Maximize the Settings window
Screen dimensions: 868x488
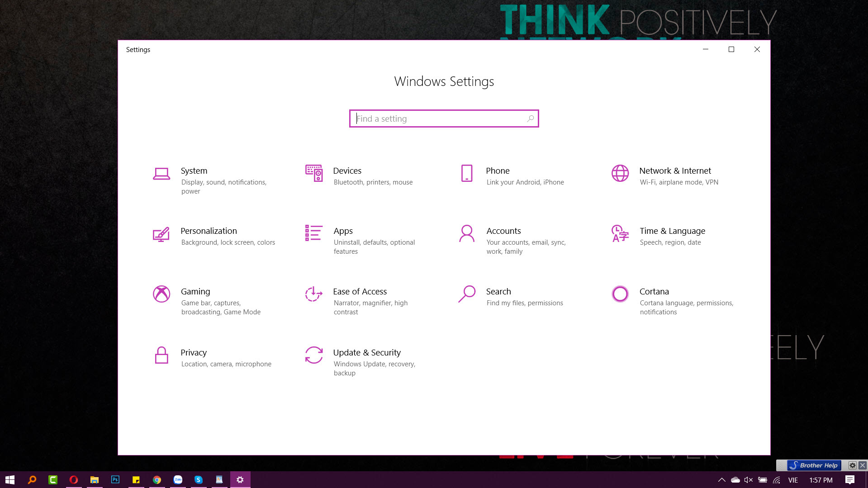(x=731, y=49)
